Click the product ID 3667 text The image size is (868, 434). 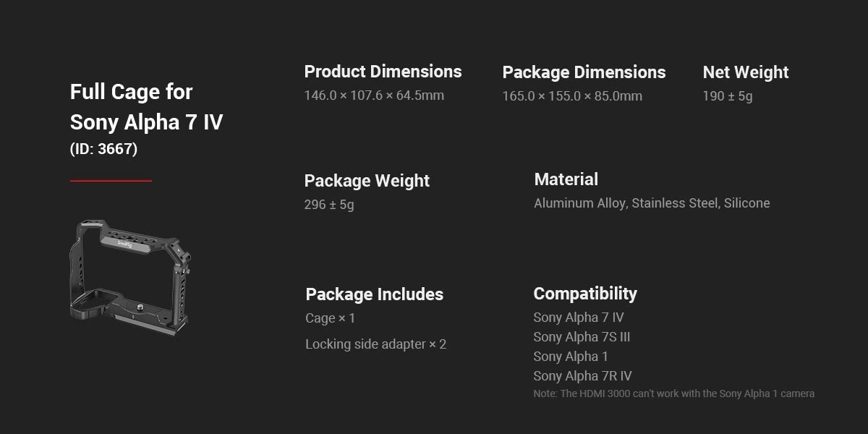103,149
